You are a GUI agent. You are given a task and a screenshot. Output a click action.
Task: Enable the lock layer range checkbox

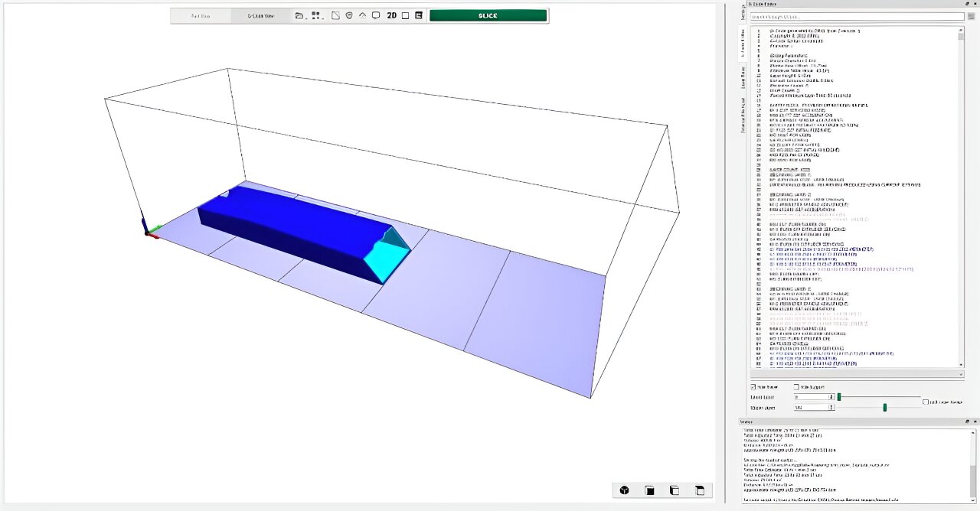[x=926, y=402]
